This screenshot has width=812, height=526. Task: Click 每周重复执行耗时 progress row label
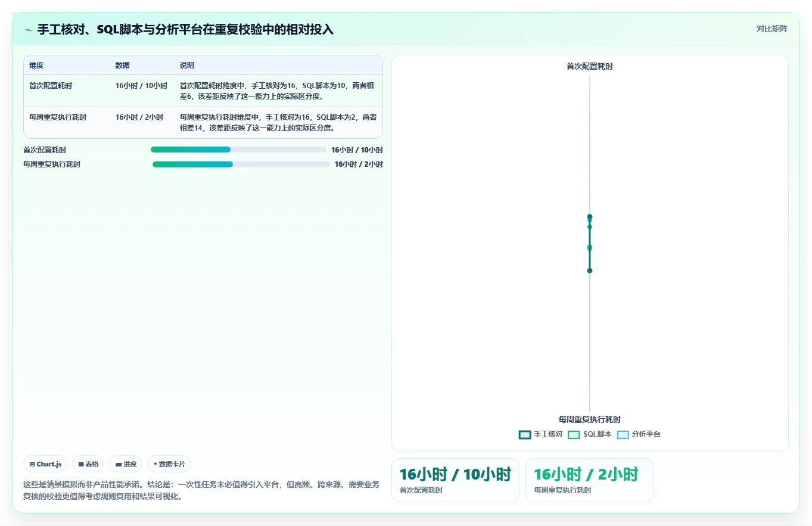click(52, 164)
